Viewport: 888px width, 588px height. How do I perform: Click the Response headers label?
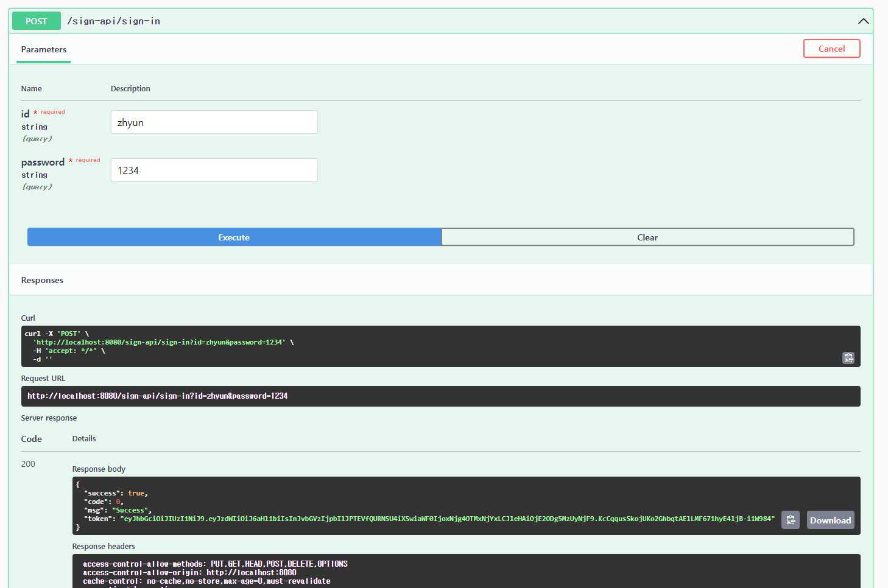click(104, 547)
